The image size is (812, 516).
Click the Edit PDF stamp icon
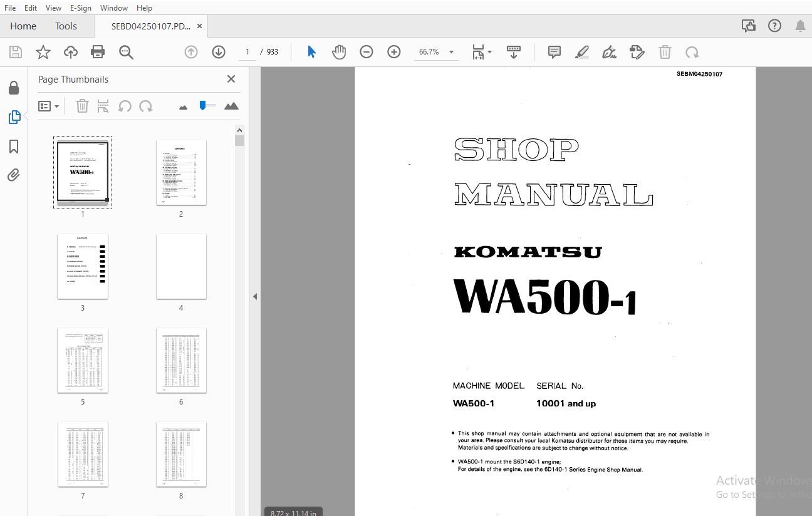(637, 52)
